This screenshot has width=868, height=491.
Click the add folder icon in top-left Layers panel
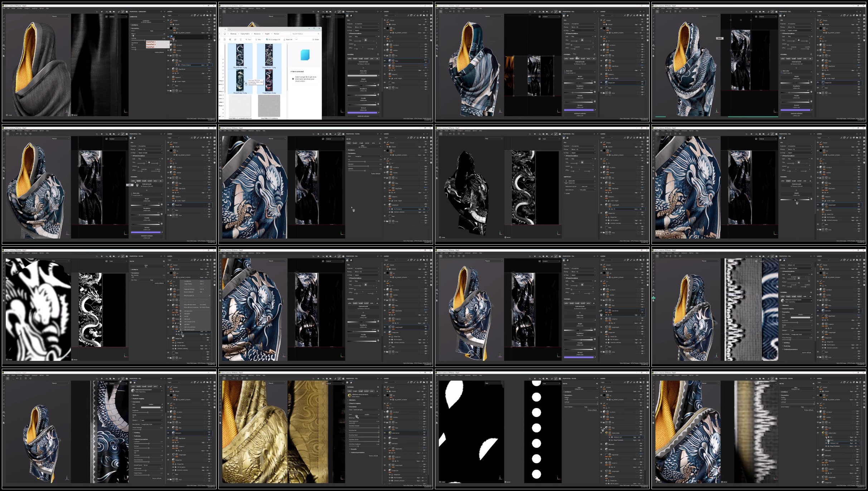click(207, 15)
